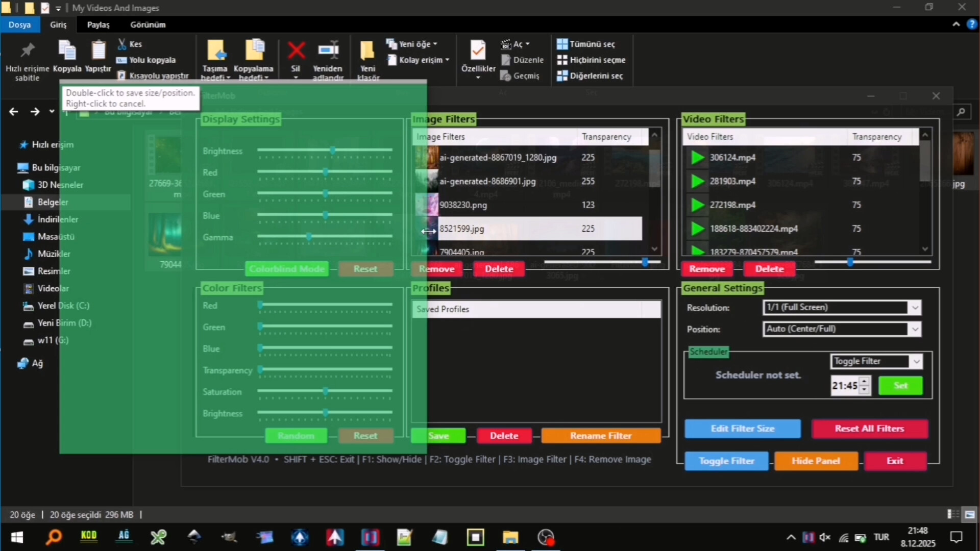Adjust the Gamma slider handle
This screenshot has height=551, width=980.
click(309, 237)
